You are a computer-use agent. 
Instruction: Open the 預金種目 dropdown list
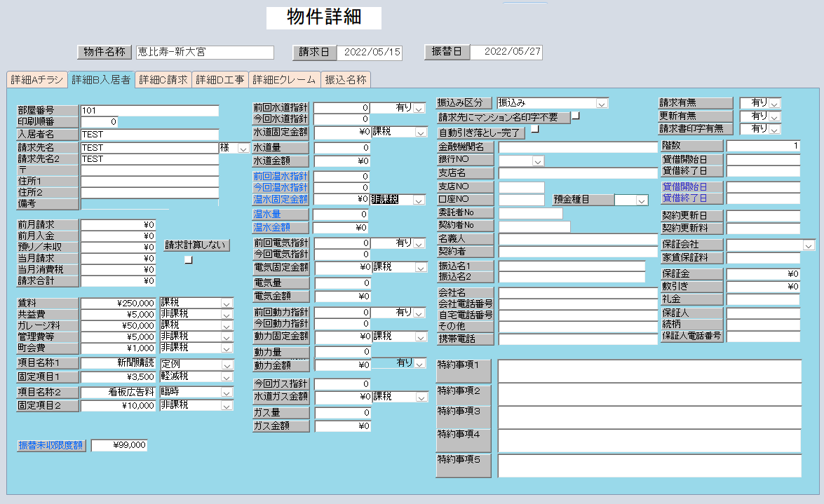pyautogui.click(x=642, y=200)
